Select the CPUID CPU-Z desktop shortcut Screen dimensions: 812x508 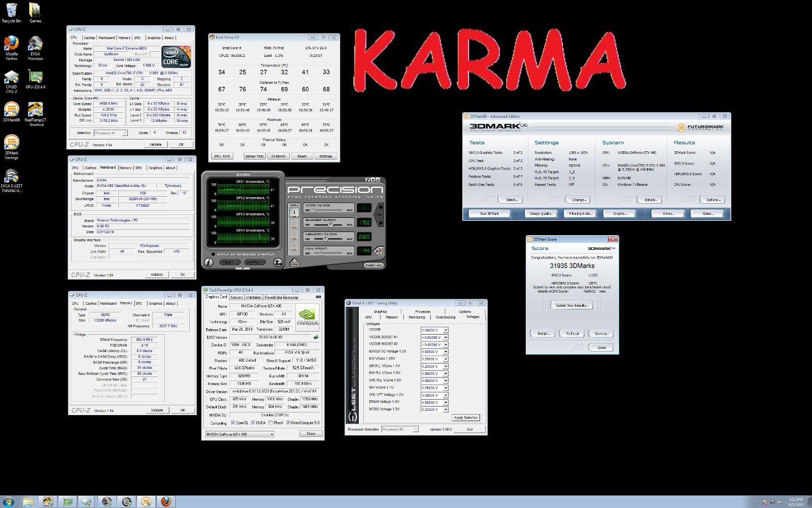click(11, 81)
